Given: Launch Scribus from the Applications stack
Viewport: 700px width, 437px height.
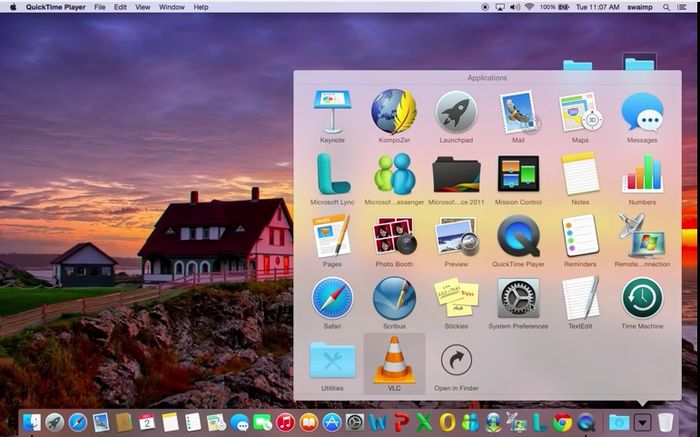Looking at the screenshot, I should pyautogui.click(x=394, y=298).
